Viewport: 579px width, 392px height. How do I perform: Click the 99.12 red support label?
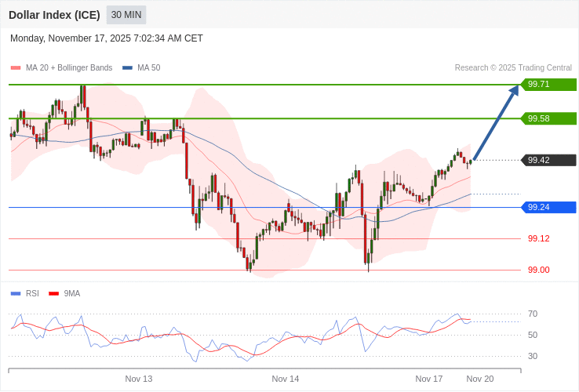coord(538,238)
